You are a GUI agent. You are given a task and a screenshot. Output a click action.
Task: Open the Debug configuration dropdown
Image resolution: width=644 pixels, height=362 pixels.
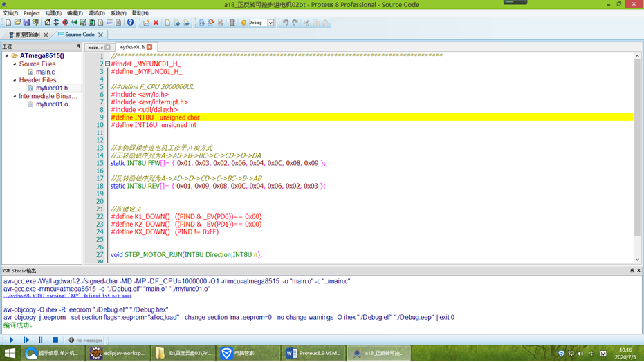[x=270, y=23]
